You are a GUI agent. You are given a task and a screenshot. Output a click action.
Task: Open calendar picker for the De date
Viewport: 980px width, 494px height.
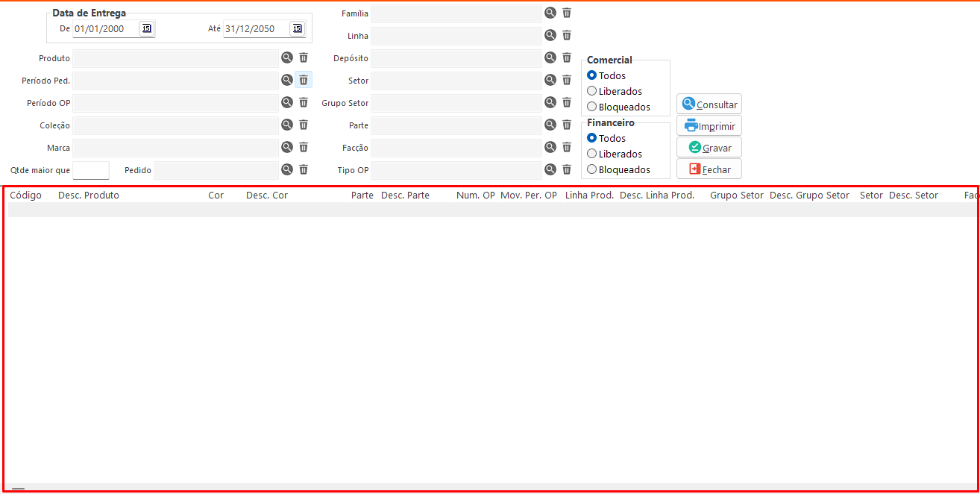click(146, 28)
